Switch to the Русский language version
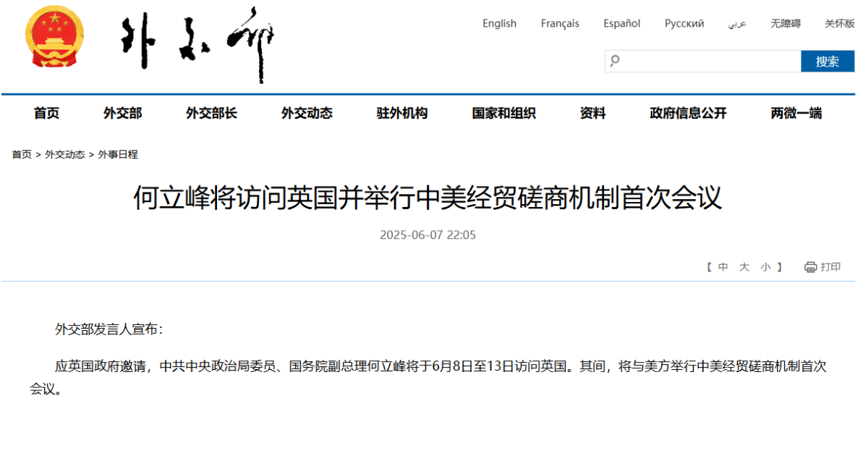Viewport: 868px width, 456px height. point(684,23)
